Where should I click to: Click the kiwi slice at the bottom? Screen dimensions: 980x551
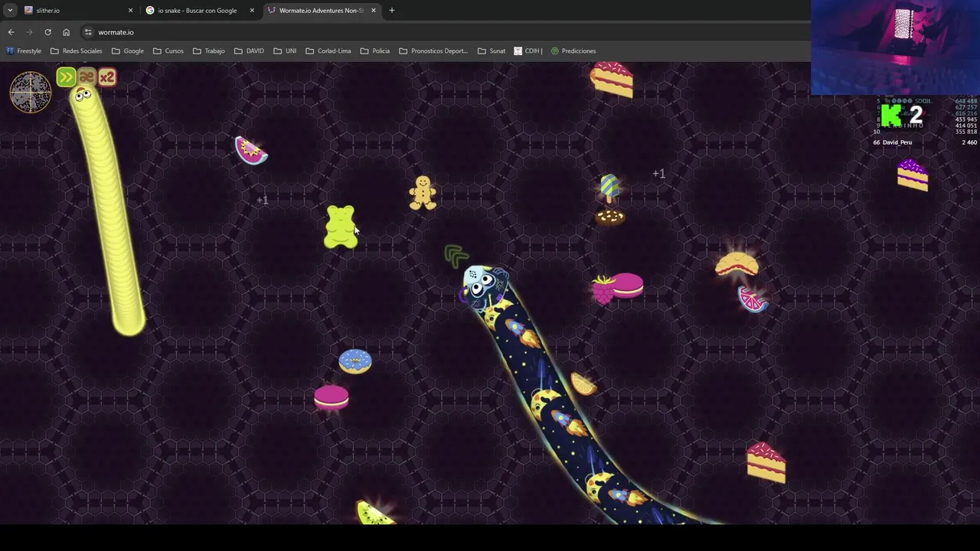(x=375, y=513)
